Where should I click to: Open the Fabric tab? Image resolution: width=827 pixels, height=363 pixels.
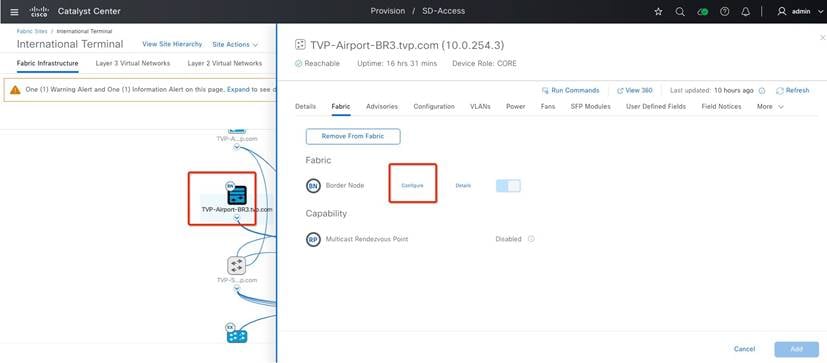coord(341,107)
